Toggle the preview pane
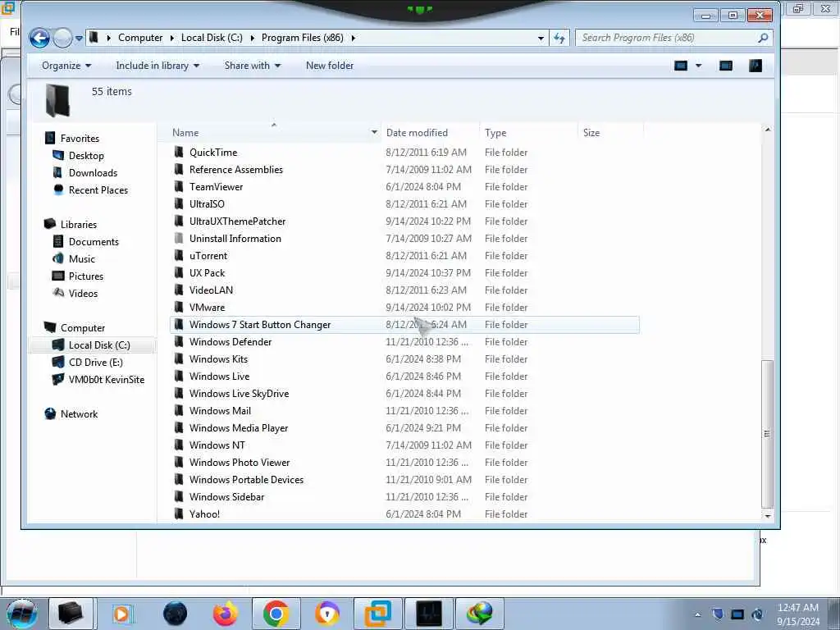Viewport: 840px width, 630px height. [x=726, y=66]
